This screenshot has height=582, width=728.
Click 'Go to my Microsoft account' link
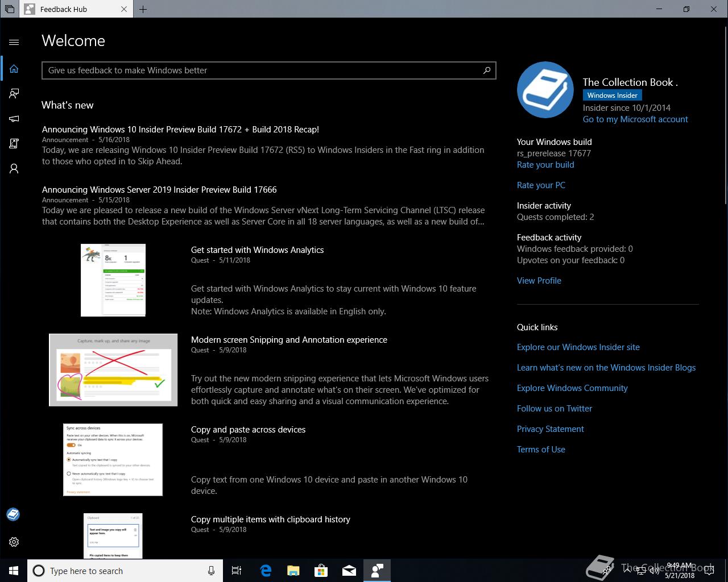click(x=635, y=119)
